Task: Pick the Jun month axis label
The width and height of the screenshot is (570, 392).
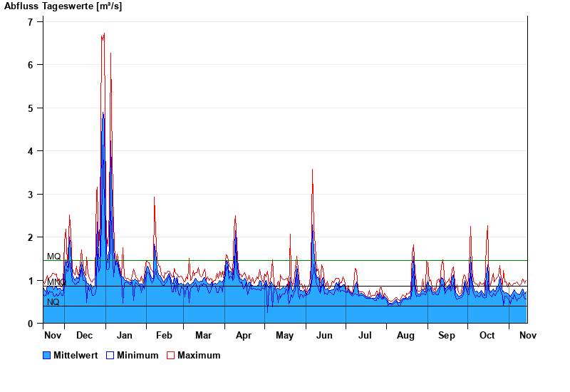Action: (324, 336)
